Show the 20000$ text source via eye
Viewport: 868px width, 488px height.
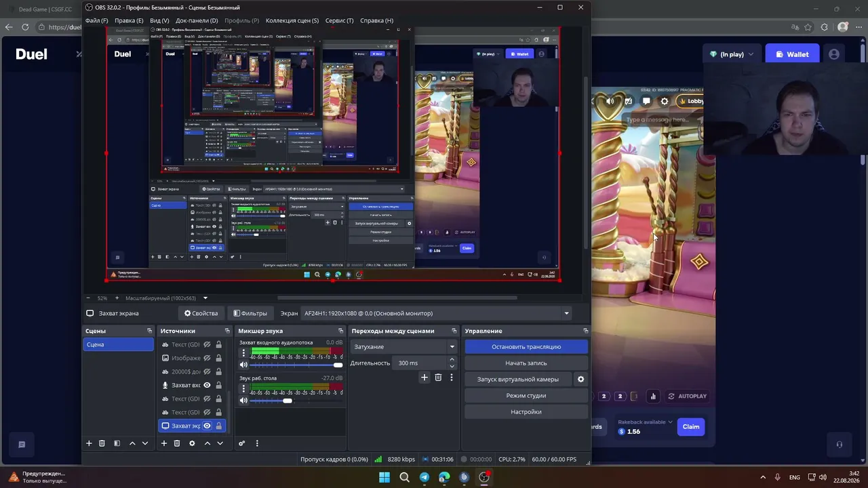(x=207, y=371)
